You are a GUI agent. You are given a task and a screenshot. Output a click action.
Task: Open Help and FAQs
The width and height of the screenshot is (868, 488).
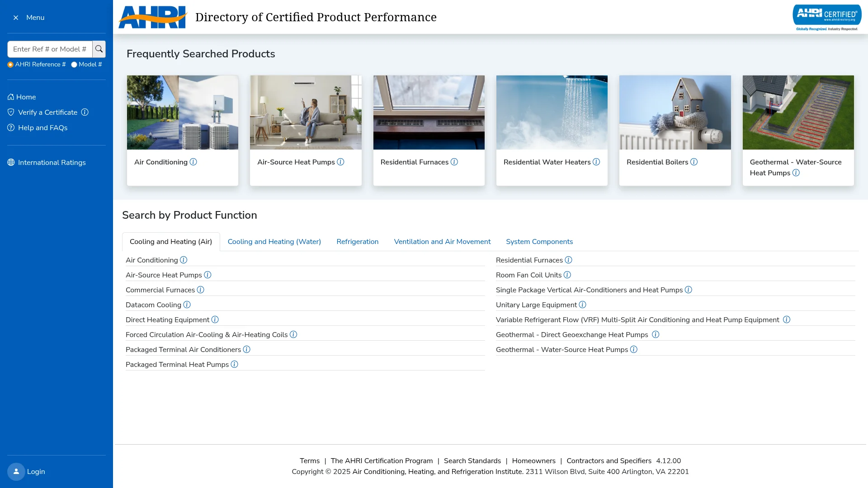[x=38, y=128]
